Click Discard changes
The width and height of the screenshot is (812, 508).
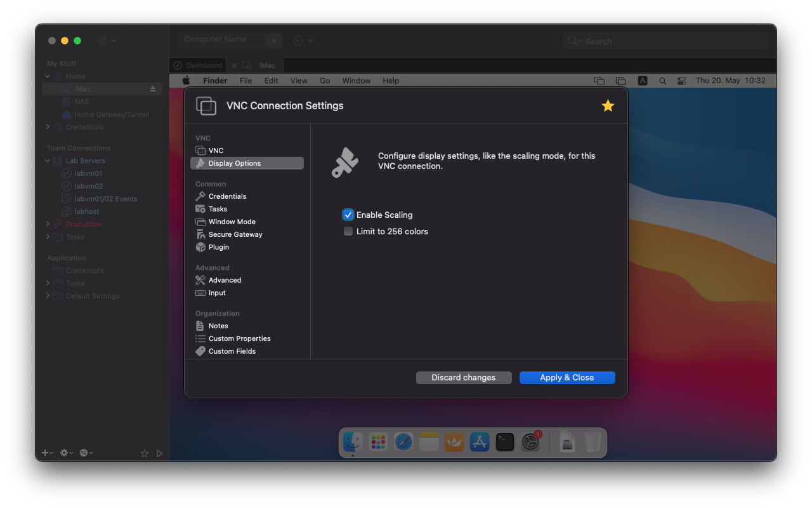[464, 377]
